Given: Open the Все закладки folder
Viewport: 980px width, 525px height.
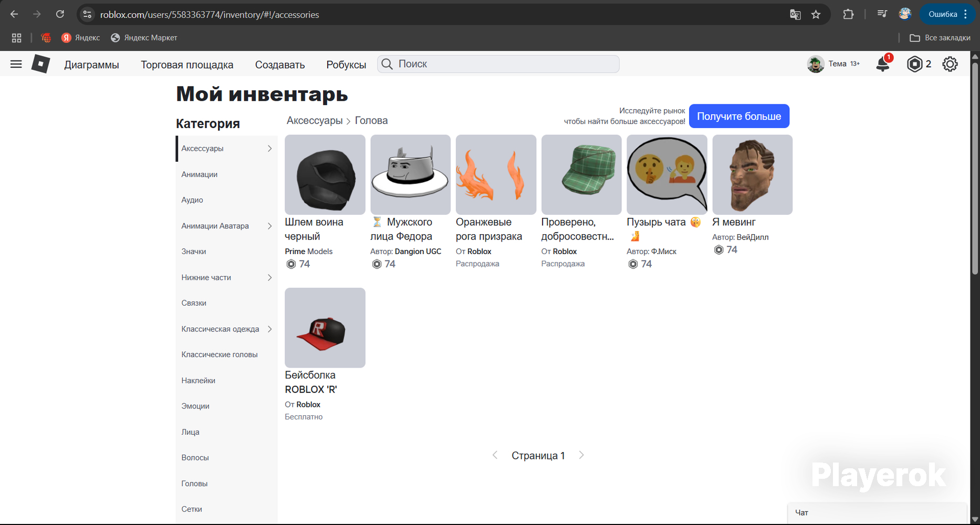Looking at the screenshot, I should pyautogui.click(x=940, y=38).
